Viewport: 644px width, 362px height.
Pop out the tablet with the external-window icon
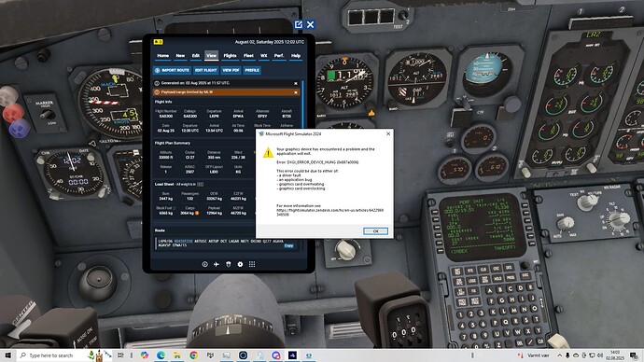click(299, 24)
